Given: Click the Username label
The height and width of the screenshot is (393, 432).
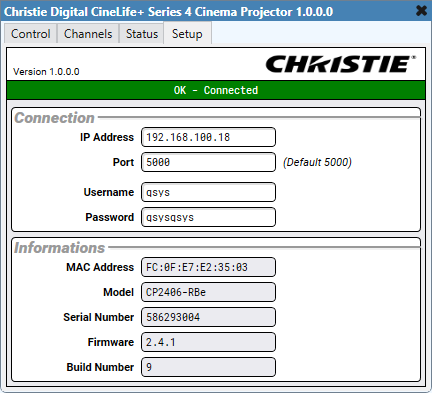Looking at the screenshot, I should click(109, 192).
